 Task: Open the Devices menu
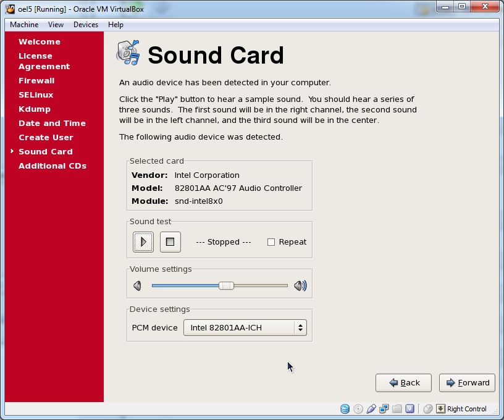coord(86,25)
